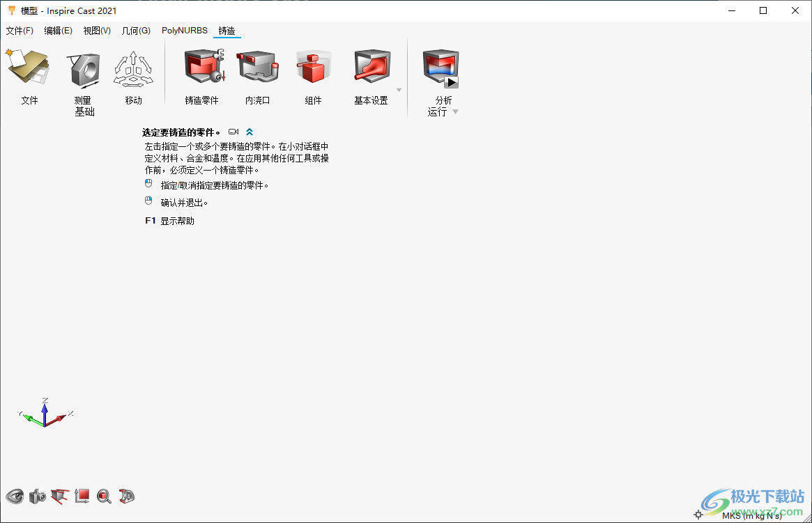Launch the 分析运行 analysis run tool
Viewport: 812px width, 523px height.
click(441, 68)
